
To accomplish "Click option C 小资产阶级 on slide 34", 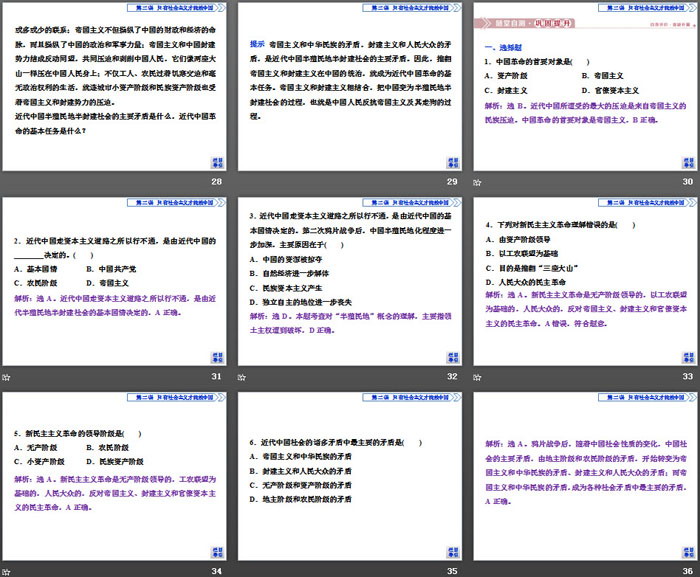I will pos(41,462).
